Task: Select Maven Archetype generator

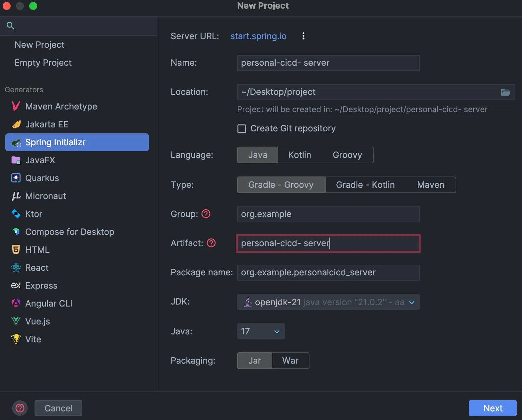Action: point(77,106)
